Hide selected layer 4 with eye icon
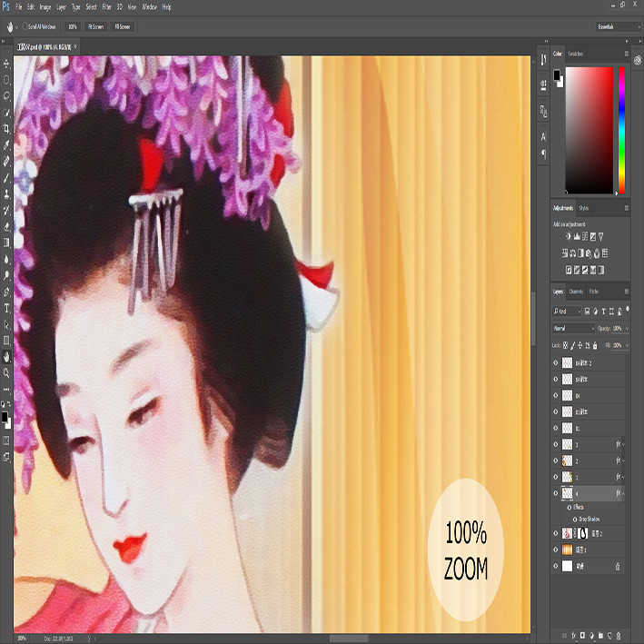Image resolution: width=644 pixels, height=644 pixels. pyautogui.click(x=556, y=493)
